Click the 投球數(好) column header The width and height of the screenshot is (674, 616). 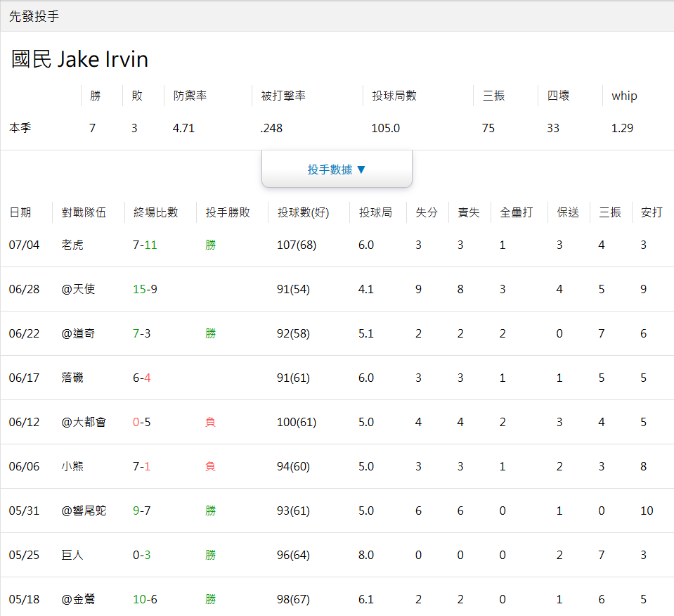click(x=304, y=212)
